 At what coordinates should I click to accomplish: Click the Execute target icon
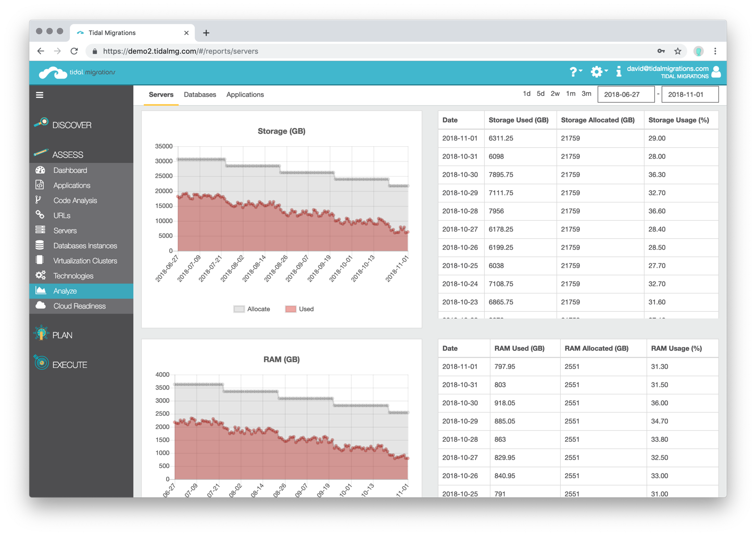(x=41, y=363)
